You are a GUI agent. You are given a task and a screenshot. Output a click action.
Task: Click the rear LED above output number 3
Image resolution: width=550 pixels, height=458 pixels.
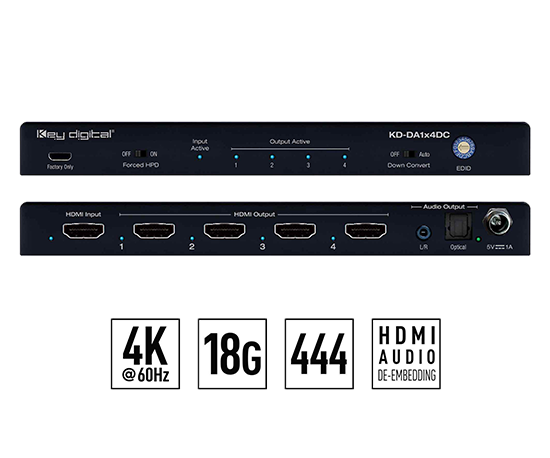[x=262, y=238]
